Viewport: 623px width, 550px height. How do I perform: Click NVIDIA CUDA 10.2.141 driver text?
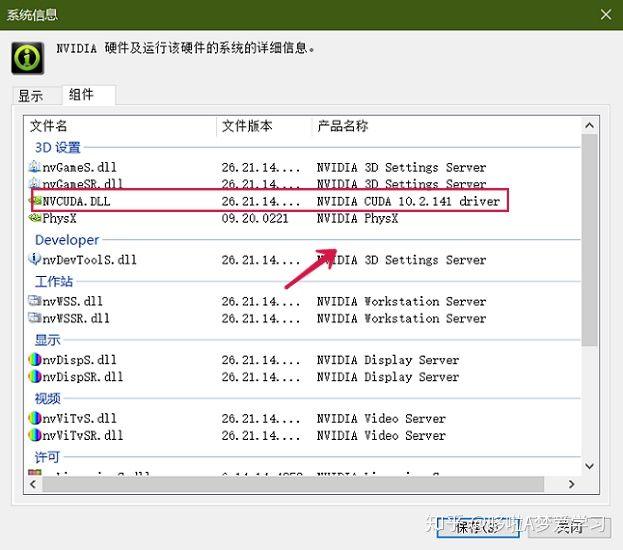pyautogui.click(x=408, y=201)
